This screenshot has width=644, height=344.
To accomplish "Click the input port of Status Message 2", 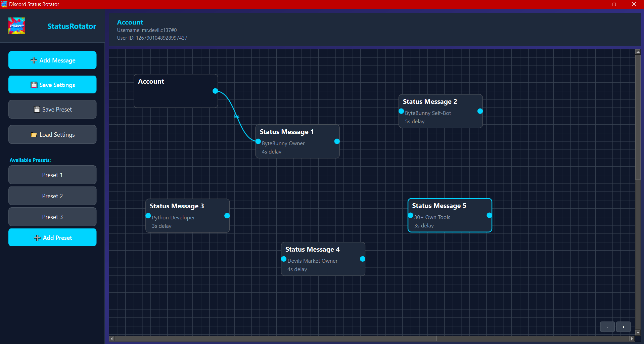I will 401,111.
